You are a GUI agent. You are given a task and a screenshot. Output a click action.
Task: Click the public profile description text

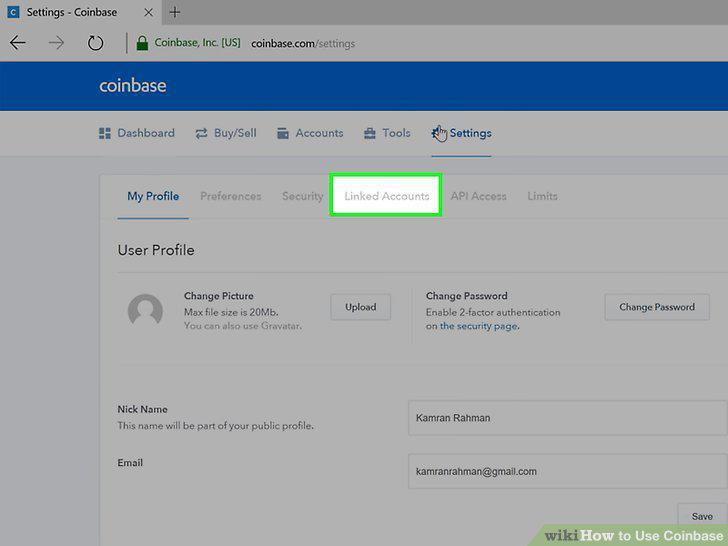click(x=215, y=426)
